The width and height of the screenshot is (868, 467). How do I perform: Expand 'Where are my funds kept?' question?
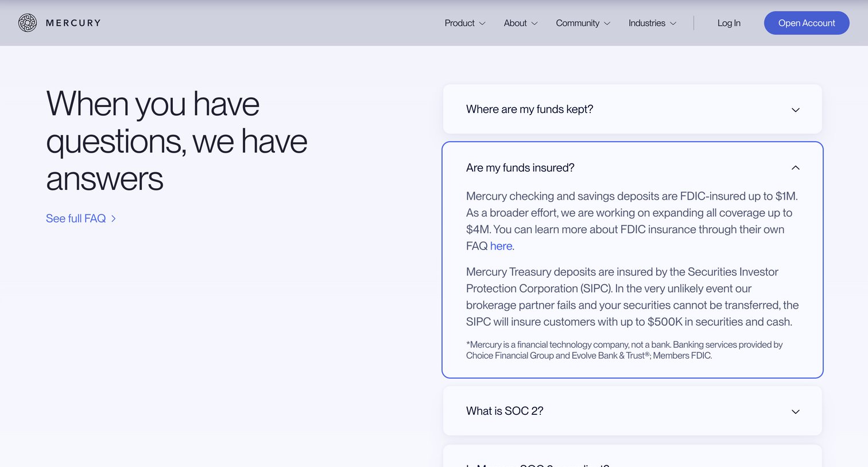(633, 109)
